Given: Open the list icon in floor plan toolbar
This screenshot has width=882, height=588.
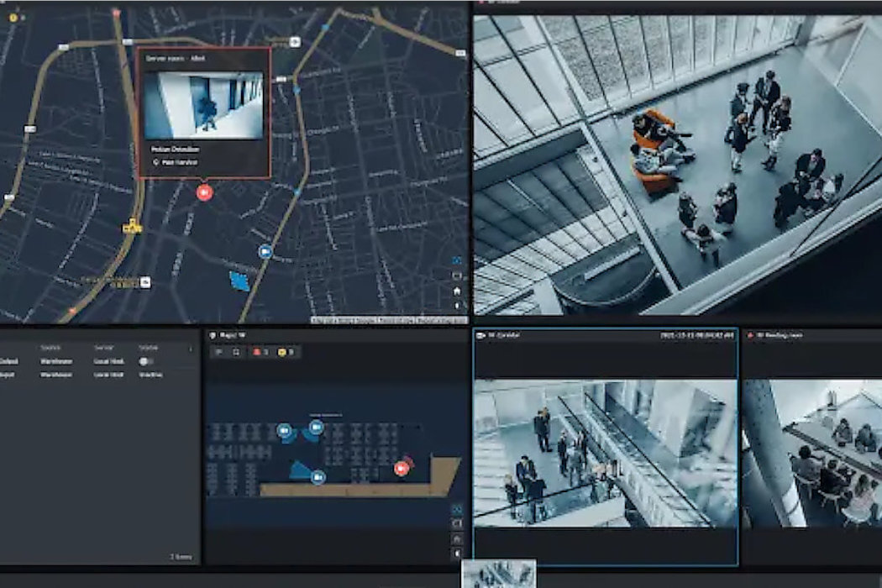Looking at the screenshot, I should [x=220, y=352].
